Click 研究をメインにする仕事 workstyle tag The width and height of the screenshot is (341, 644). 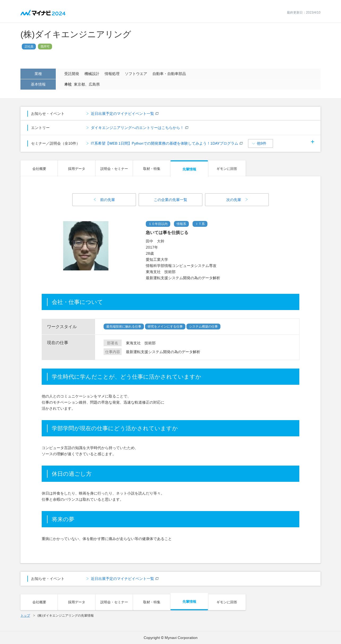click(165, 327)
